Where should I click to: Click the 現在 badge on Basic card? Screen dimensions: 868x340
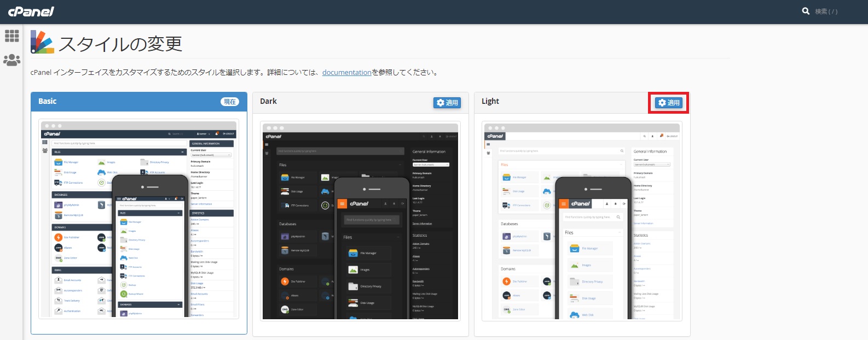pyautogui.click(x=230, y=102)
